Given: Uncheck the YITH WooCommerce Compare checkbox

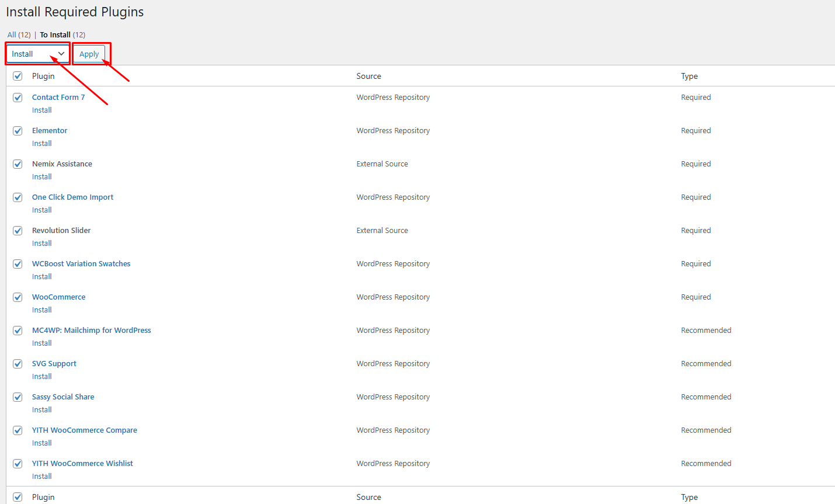Looking at the screenshot, I should pos(18,430).
